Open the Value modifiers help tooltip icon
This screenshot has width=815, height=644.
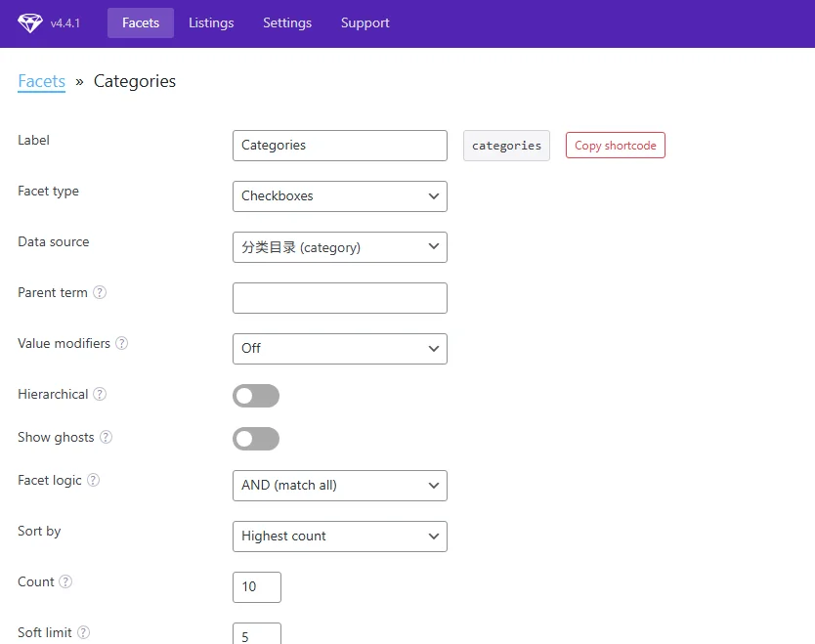click(x=121, y=344)
